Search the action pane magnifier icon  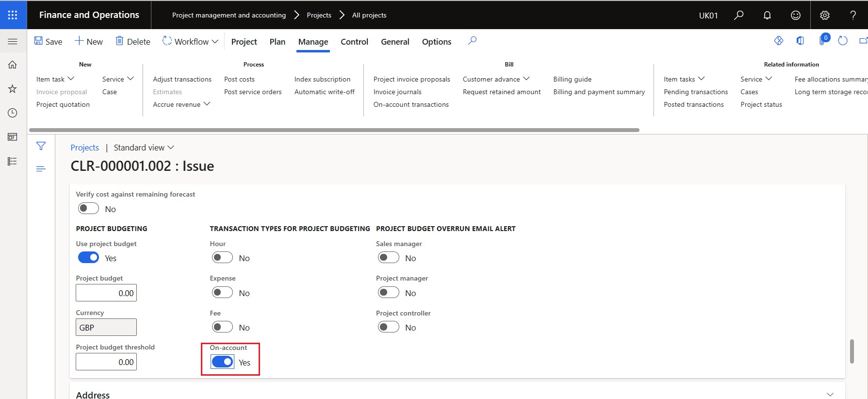click(x=472, y=41)
